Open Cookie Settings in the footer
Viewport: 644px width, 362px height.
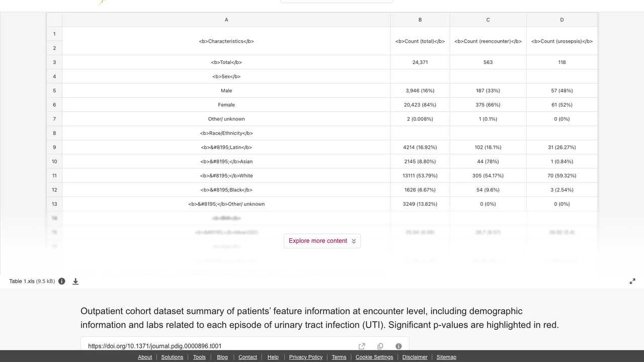(x=374, y=357)
